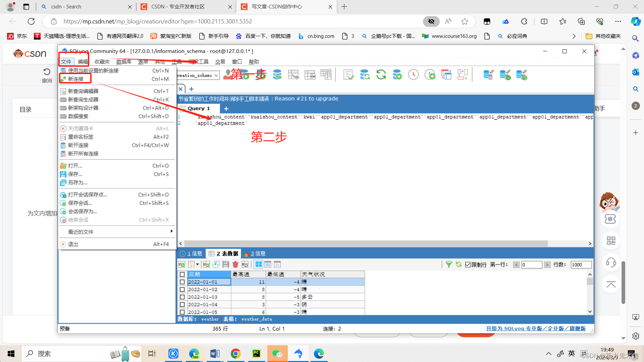644x362 pixels.
Task: Click the back-to-top arrow icon
Action: click(611, 285)
